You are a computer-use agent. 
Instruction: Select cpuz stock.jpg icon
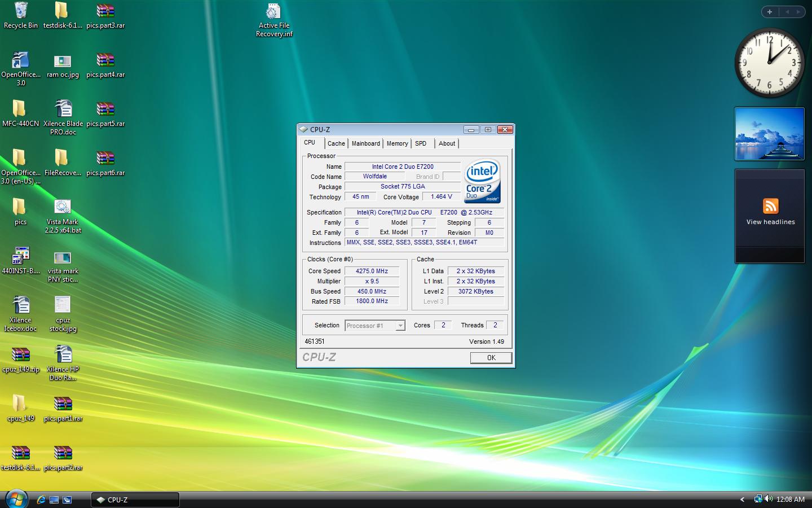[x=63, y=314]
